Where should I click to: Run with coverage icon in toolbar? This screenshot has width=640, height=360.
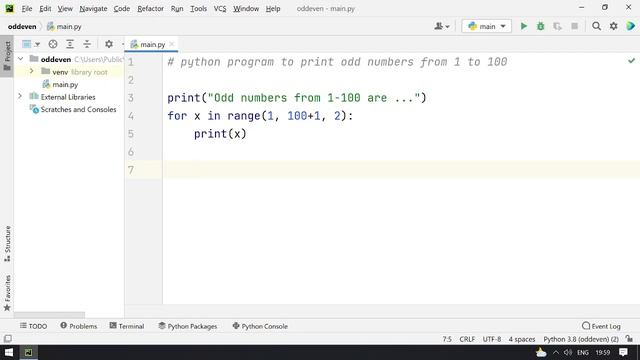pos(558,26)
